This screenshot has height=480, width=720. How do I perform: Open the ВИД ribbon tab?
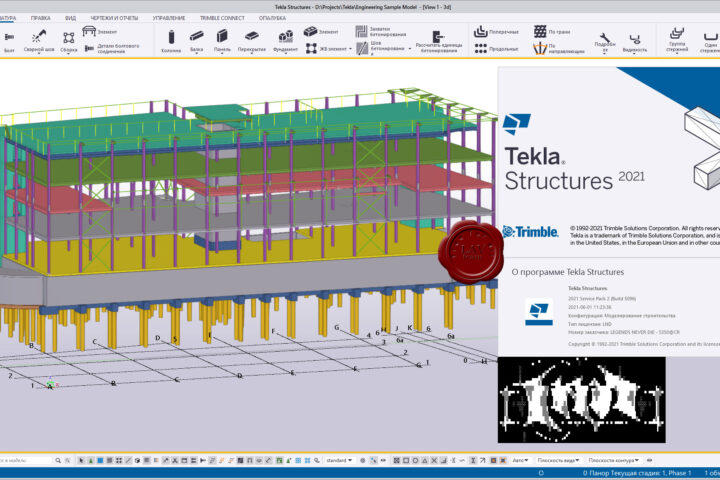coord(70,18)
